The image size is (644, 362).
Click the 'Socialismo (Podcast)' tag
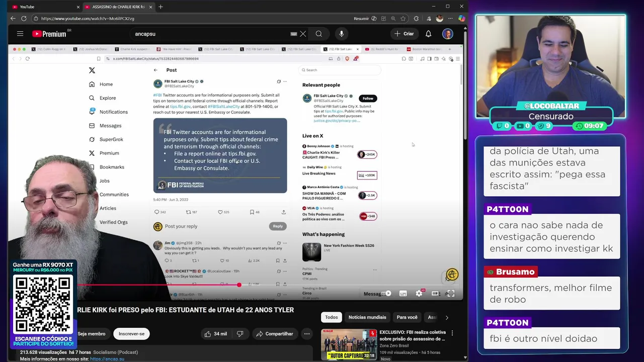115,352
